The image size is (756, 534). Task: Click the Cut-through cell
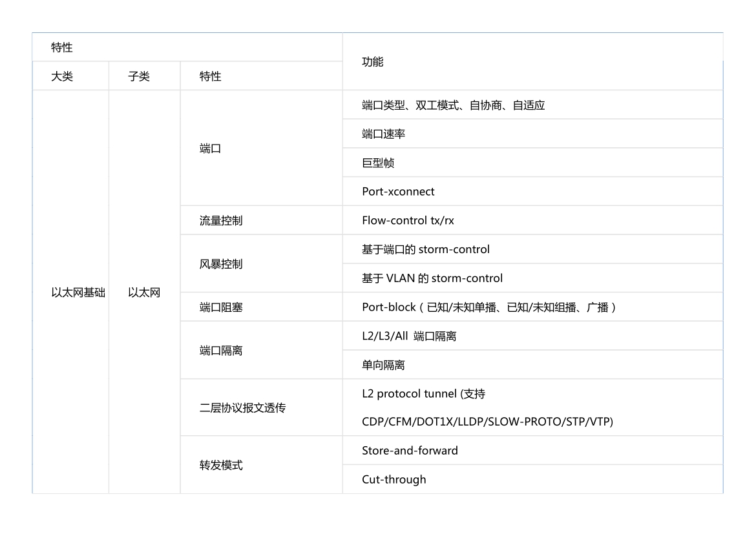point(533,480)
